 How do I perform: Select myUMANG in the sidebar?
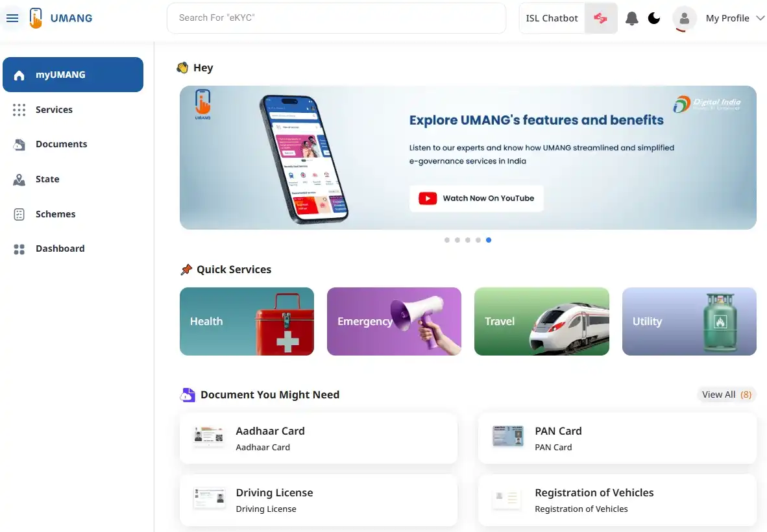pyautogui.click(x=73, y=75)
